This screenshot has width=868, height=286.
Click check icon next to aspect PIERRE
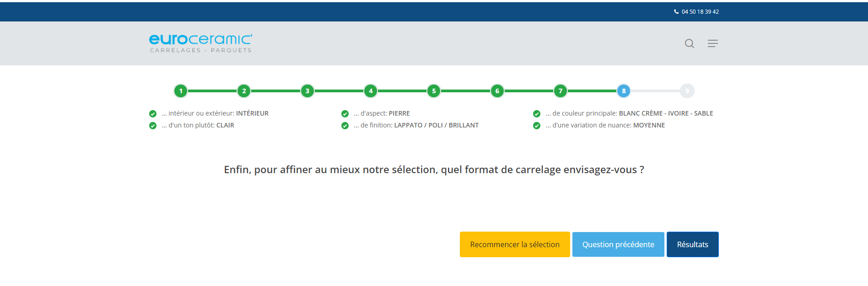[345, 114]
